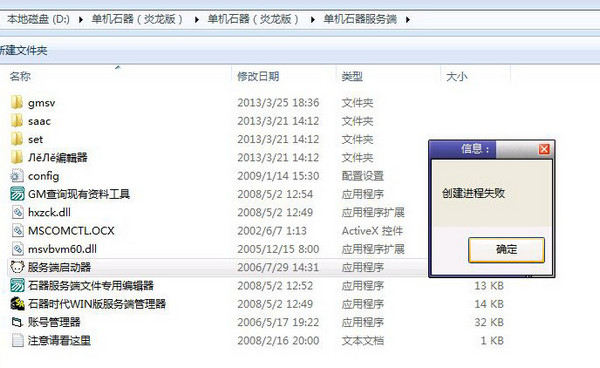
Task: Select folder name set
Action: point(35,140)
